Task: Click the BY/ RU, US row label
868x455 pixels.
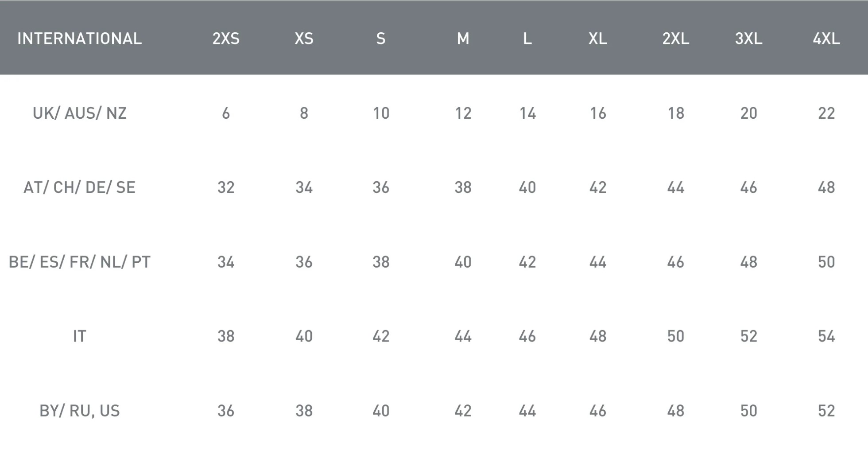Action: click(x=80, y=411)
